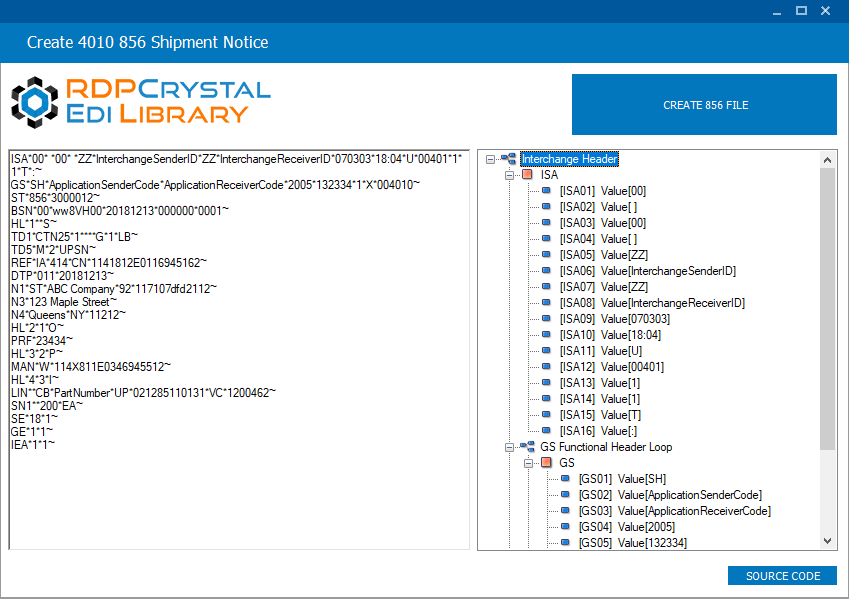Select [GS05] Value[132334] row
The width and height of the screenshot is (849, 600).
(x=633, y=543)
